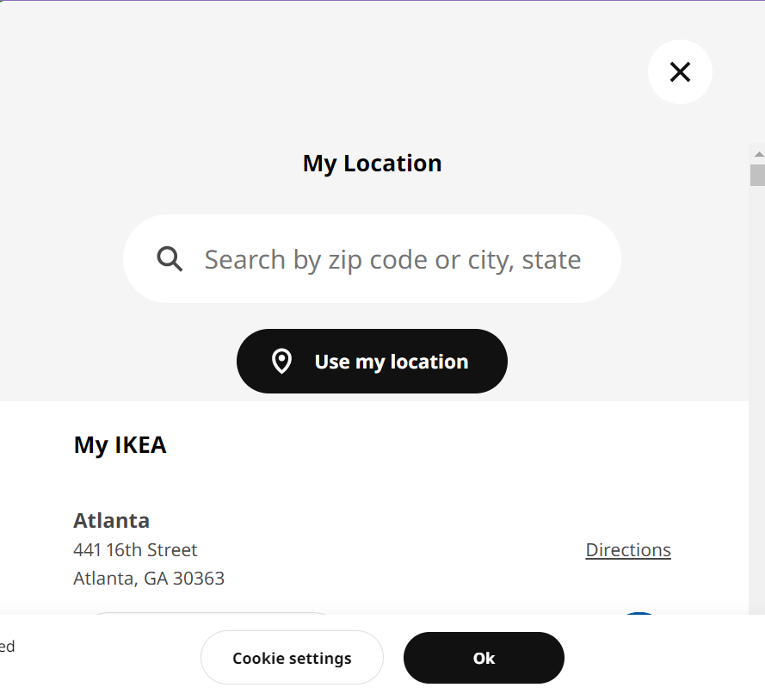Click the vertical scrollbar thumb

pyautogui.click(x=757, y=175)
